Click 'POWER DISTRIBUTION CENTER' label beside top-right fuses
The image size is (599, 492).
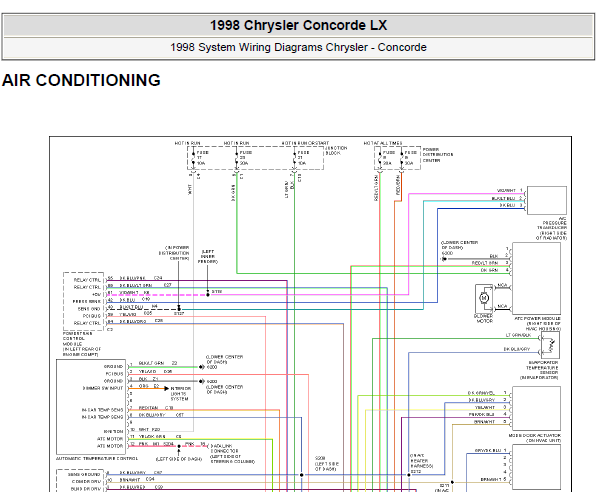coord(438,155)
